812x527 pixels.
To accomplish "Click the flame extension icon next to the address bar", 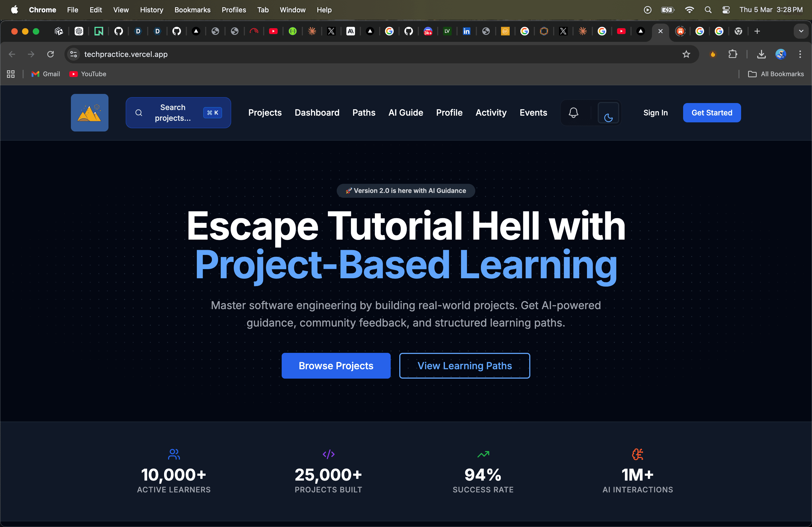I will point(713,54).
